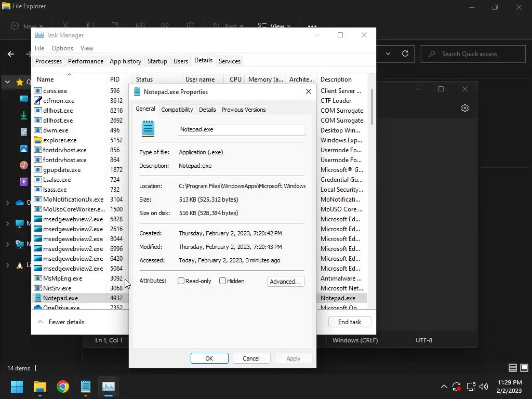Open Advanced attributes dialog
The image size is (532, 399).
pyautogui.click(x=286, y=281)
